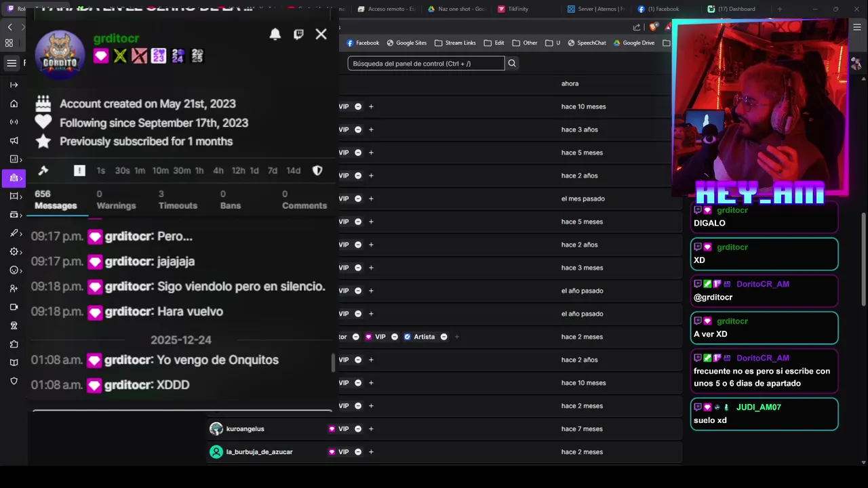Timeout the user for 7d
Screen dimensions: 868x488
pyautogui.click(x=273, y=170)
